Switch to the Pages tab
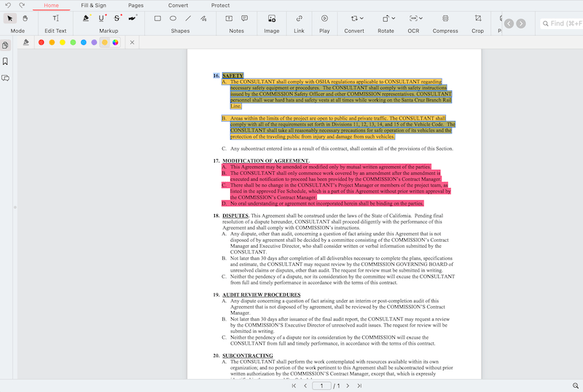This screenshot has height=392, width=583. (x=136, y=5)
